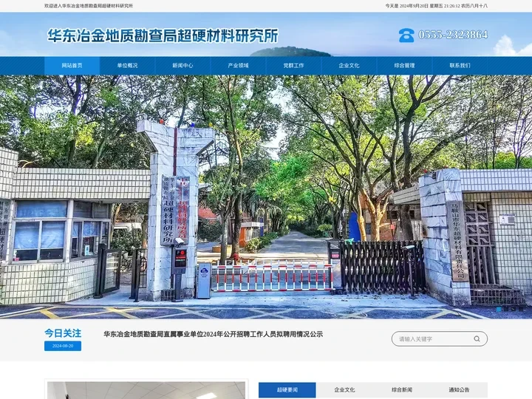Open the 单位概况 navigation item
Image resolution: width=532 pixels, height=399 pixels.
click(x=127, y=66)
